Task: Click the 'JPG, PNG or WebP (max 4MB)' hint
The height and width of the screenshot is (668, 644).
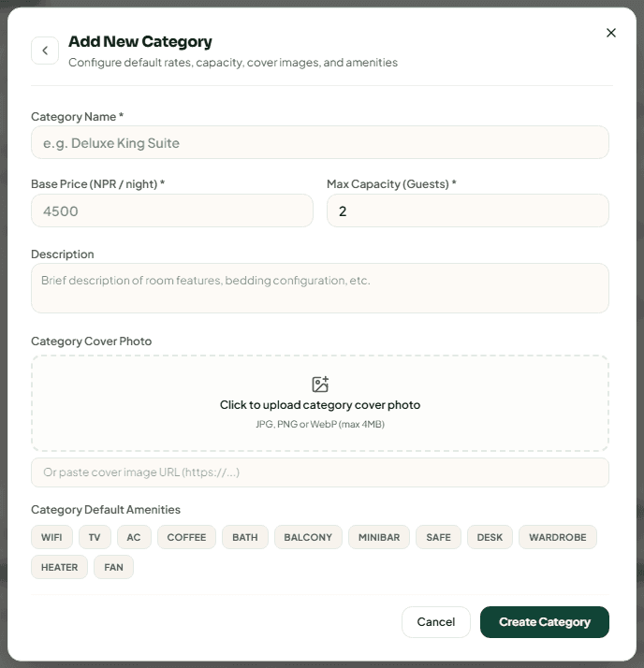Action: [x=320, y=425]
